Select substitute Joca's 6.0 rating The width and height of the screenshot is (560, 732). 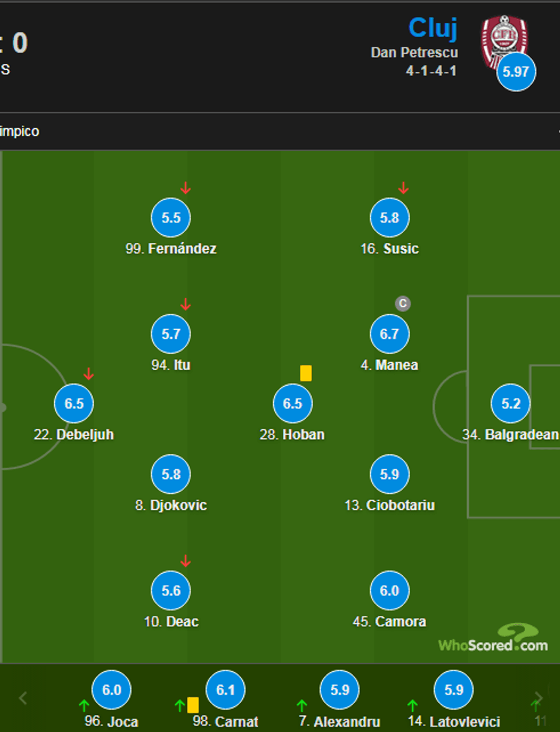[x=111, y=690]
